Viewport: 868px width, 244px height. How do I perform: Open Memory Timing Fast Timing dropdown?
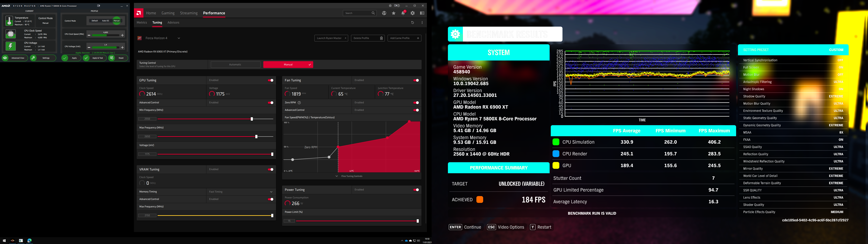[241, 191]
